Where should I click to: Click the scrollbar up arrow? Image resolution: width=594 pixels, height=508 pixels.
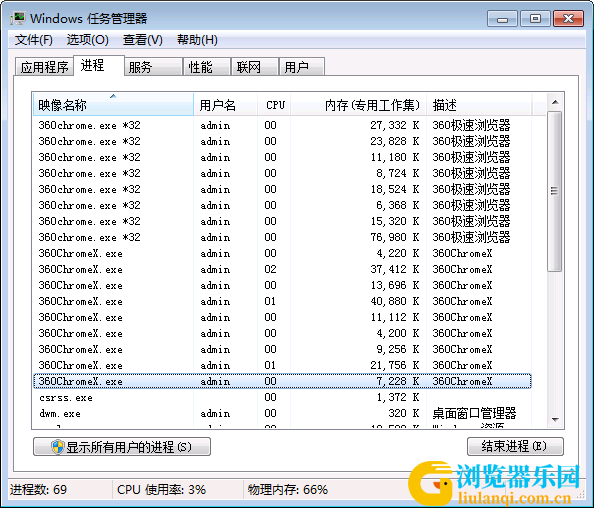(x=555, y=102)
